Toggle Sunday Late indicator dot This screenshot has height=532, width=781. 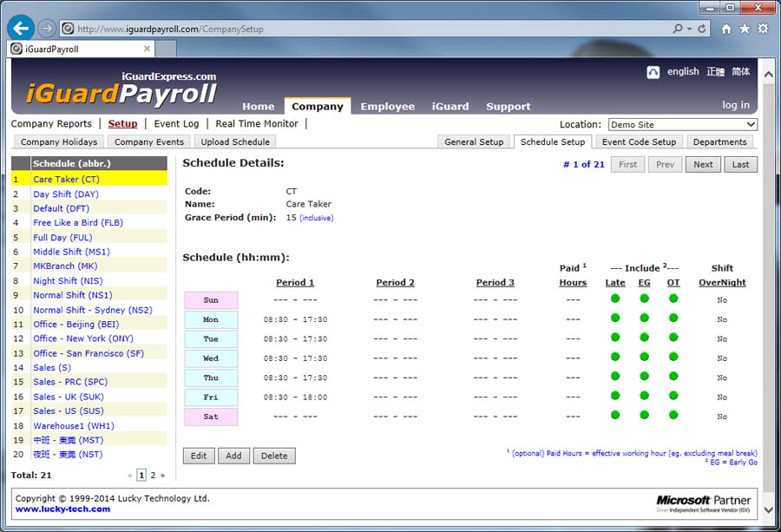point(615,299)
